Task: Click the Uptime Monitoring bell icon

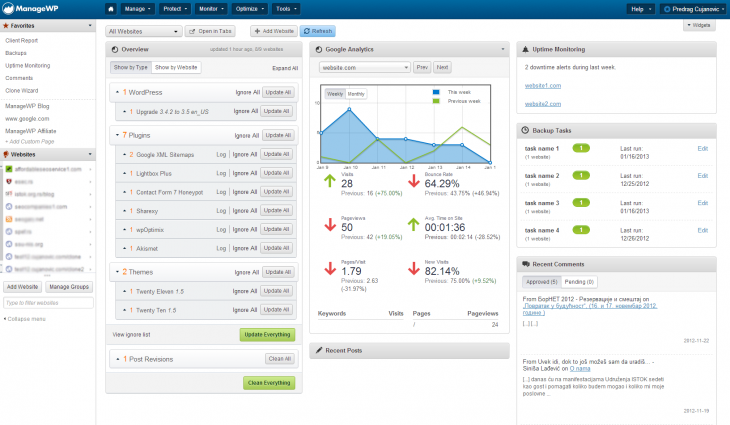Action: pos(525,49)
